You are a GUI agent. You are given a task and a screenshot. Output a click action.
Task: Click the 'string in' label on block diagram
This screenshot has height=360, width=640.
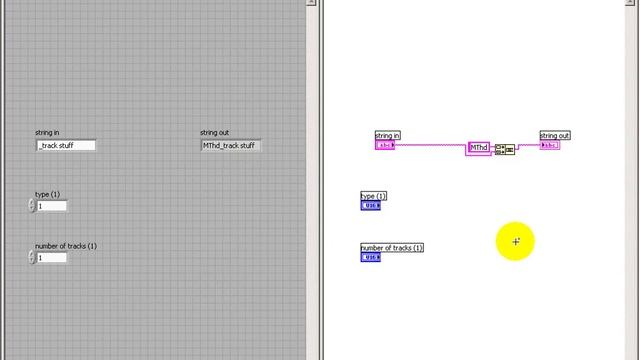coord(387,136)
